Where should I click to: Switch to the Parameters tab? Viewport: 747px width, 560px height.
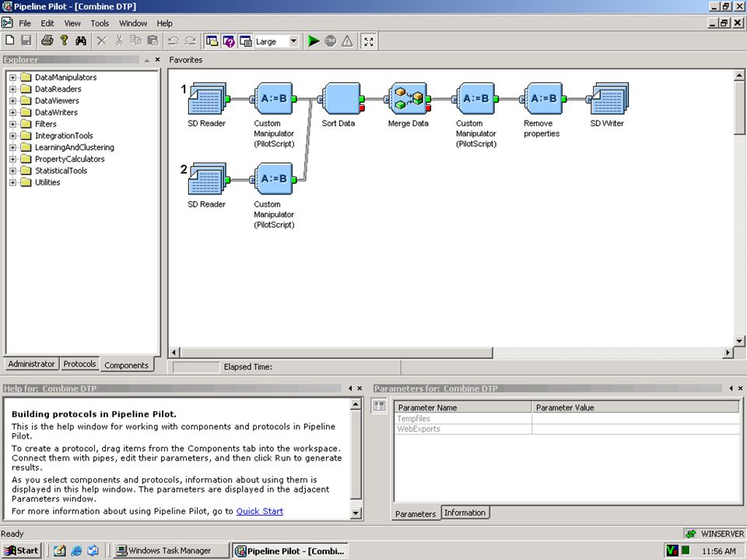[x=416, y=514]
